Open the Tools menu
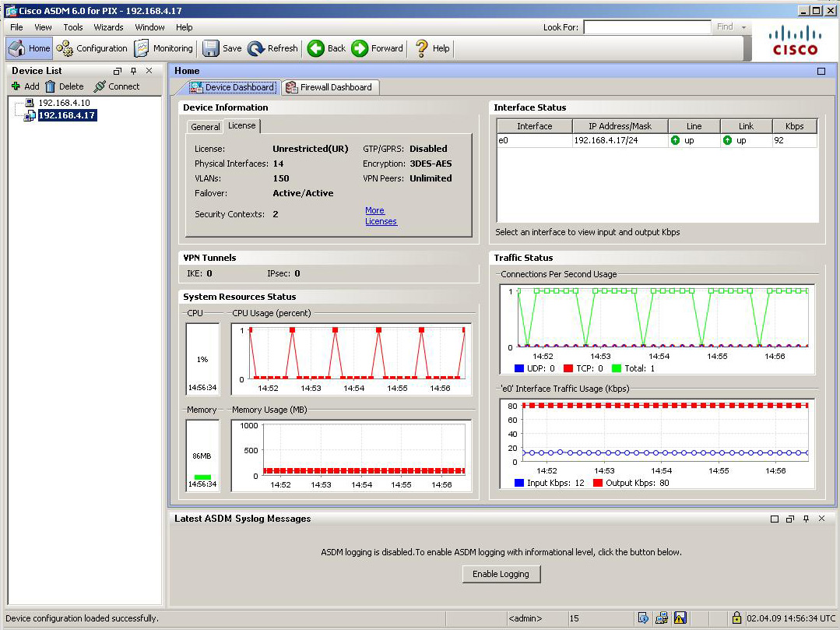This screenshot has width=840, height=630. click(73, 27)
